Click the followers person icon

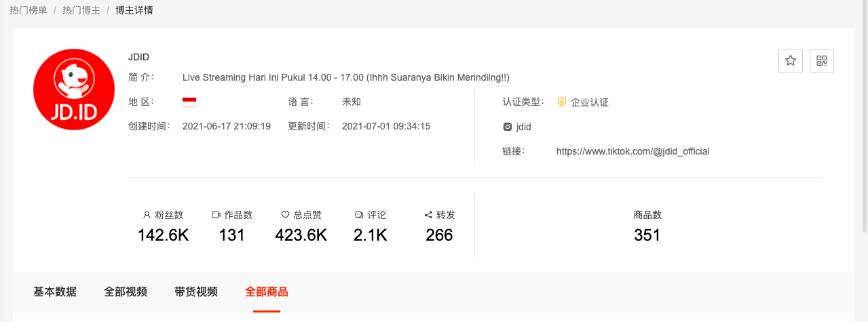[147, 215]
